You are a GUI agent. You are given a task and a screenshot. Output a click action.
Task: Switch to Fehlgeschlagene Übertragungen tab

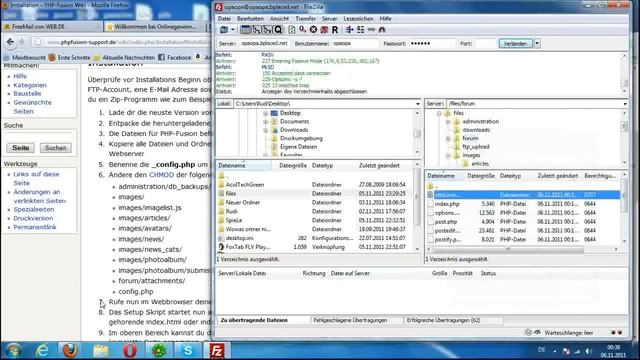tap(350, 320)
